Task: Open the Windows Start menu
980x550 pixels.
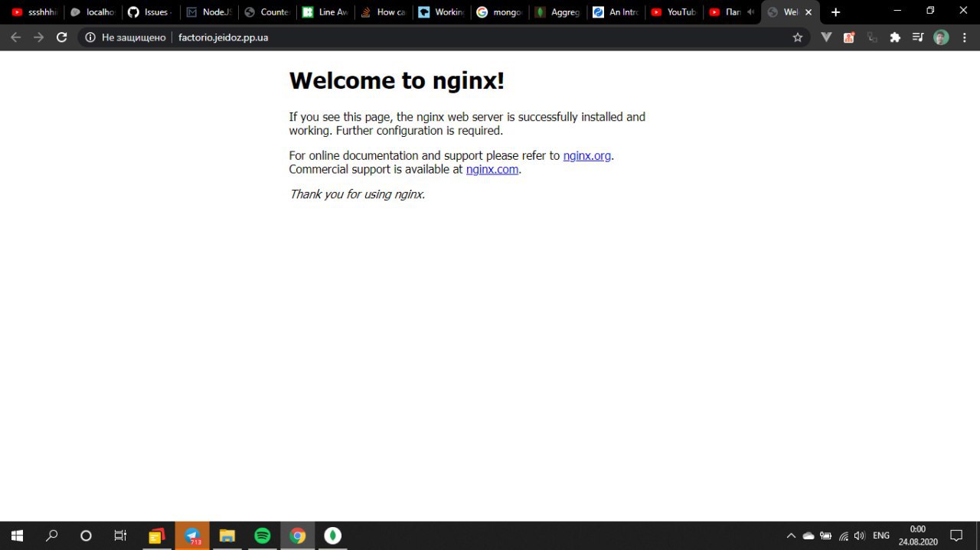Action: point(17,535)
